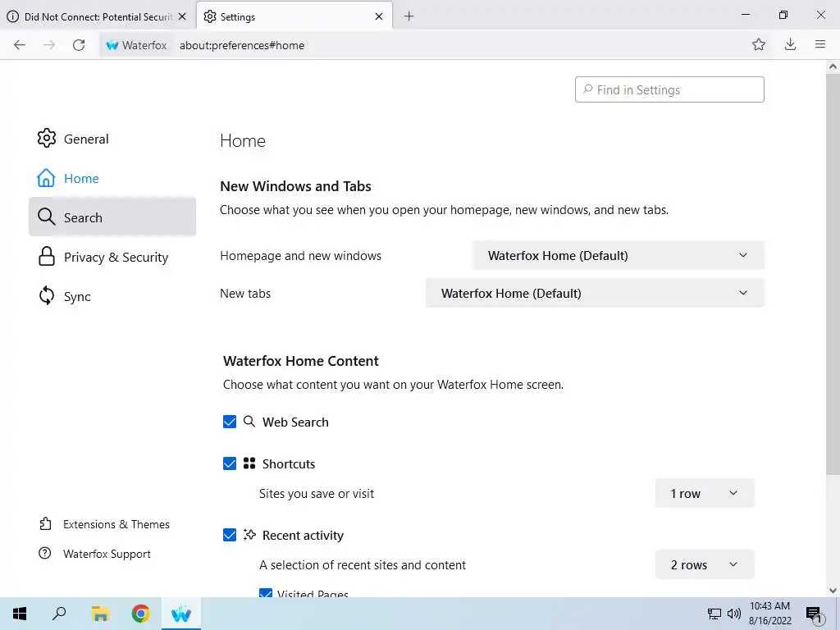
Task: Open Sync settings category label
Action: click(x=77, y=297)
